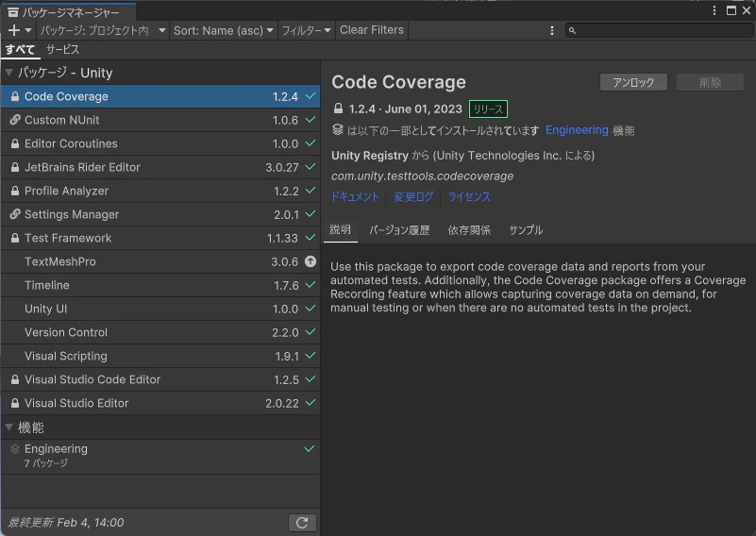This screenshot has width=756, height=536.
Task: Click the installed checkmark on Version Control row
Action: coord(311,332)
